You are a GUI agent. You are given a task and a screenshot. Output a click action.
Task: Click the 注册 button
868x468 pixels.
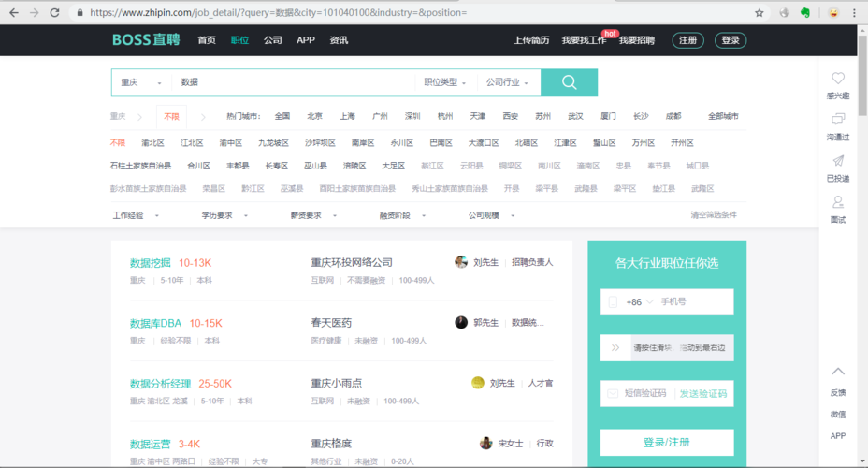688,40
